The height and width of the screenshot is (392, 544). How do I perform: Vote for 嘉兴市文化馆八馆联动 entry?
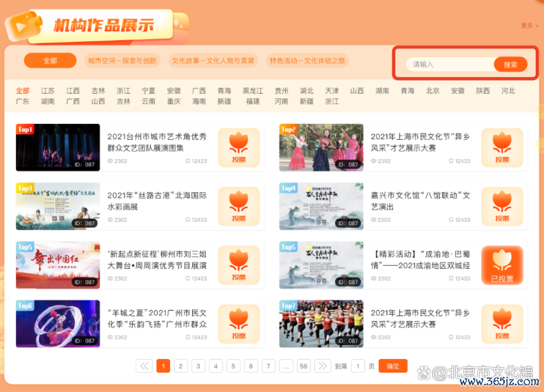502,206
